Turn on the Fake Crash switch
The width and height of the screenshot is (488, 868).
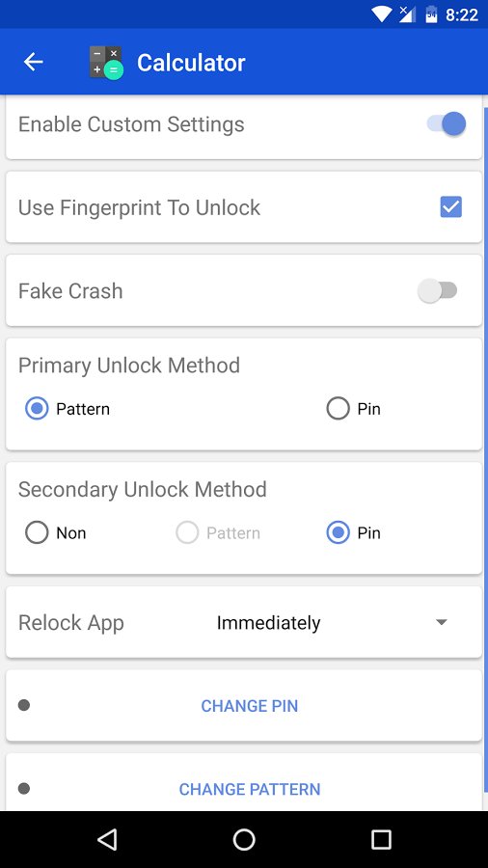[438, 290]
